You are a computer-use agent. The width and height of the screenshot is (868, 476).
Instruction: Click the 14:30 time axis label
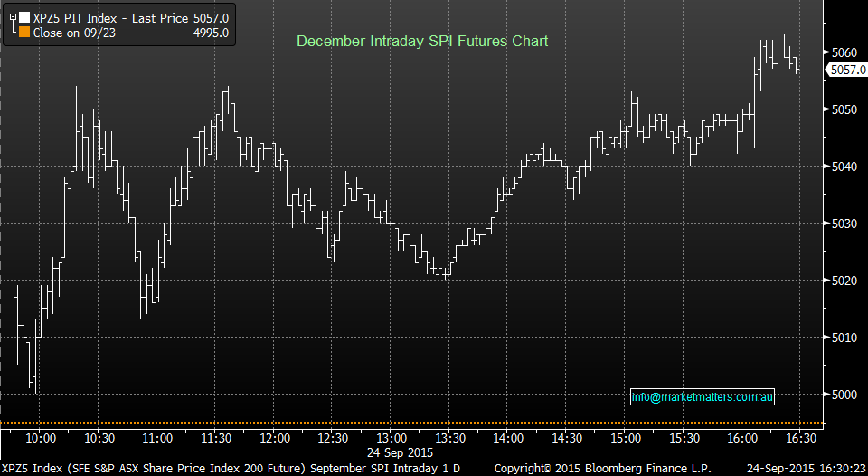pyautogui.click(x=568, y=438)
